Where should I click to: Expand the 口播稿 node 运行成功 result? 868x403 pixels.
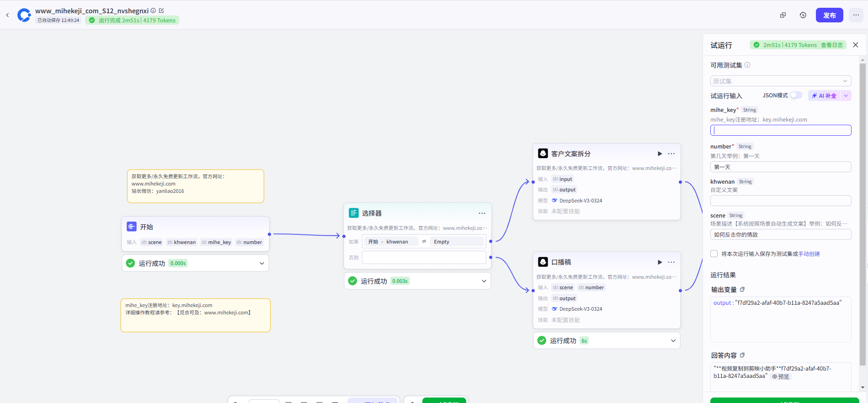point(673,340)
